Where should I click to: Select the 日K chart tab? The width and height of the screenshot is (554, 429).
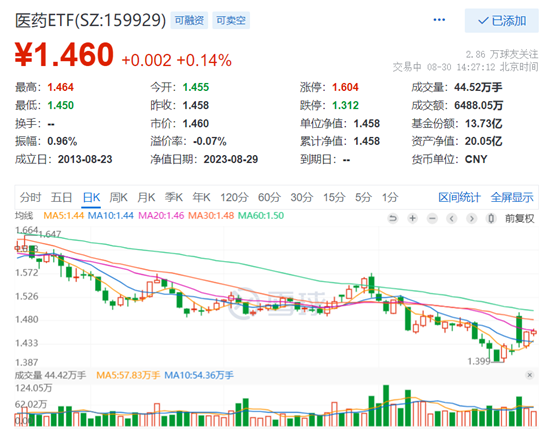tap(92, 197)
